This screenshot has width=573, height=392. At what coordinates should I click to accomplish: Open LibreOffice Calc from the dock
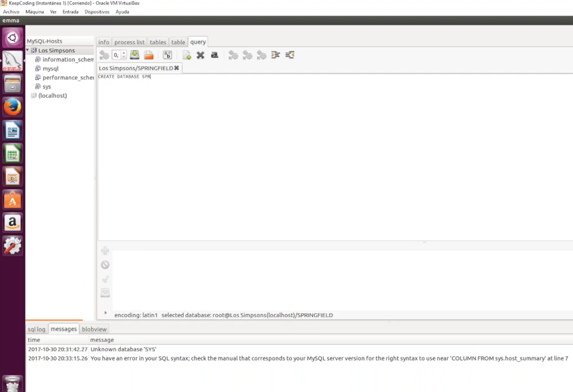click(12, 154)
